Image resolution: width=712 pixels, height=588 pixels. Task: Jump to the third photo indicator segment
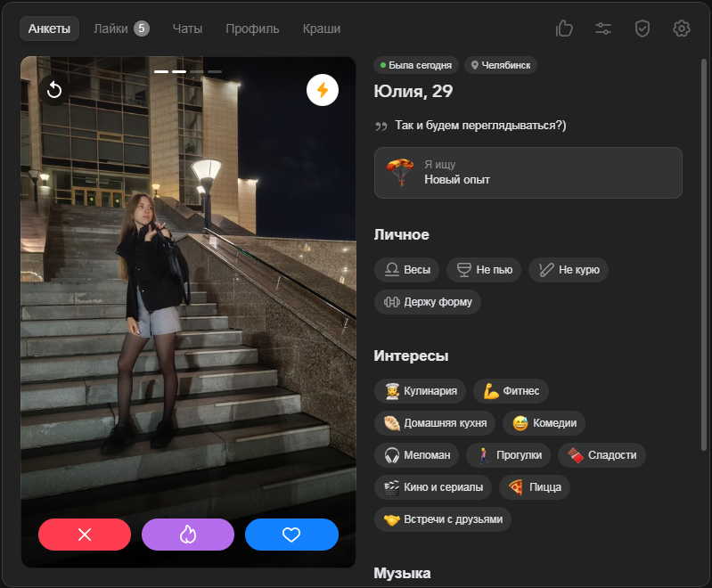(x=197, y=71)
